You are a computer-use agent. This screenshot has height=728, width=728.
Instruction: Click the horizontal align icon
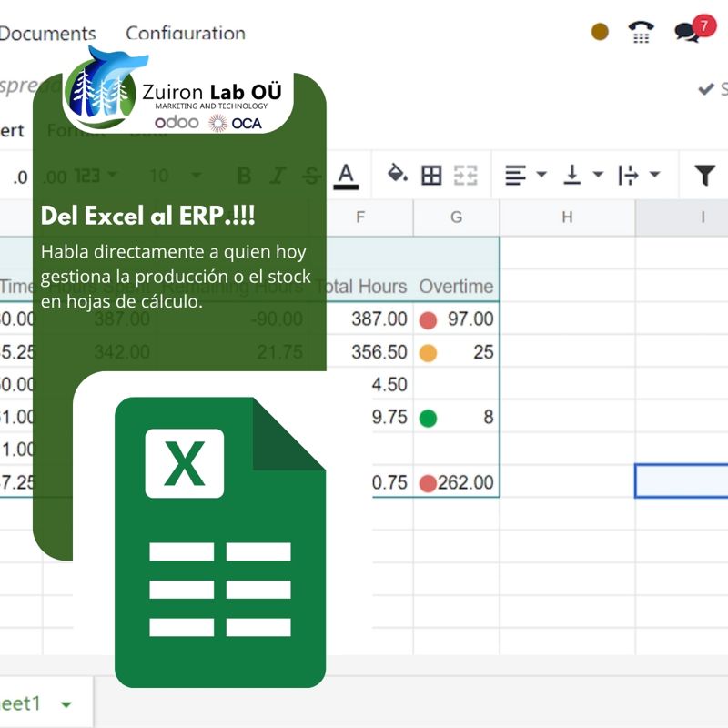tap(515, 175)
